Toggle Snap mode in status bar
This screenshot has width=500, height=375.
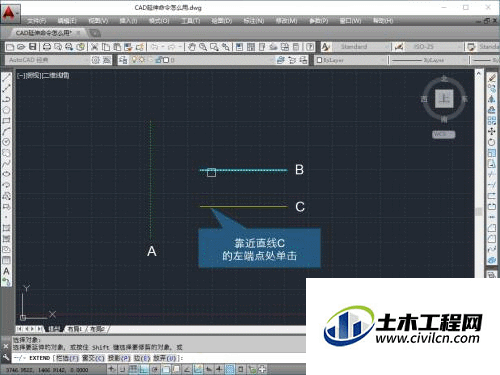click(x=122, y=369)
